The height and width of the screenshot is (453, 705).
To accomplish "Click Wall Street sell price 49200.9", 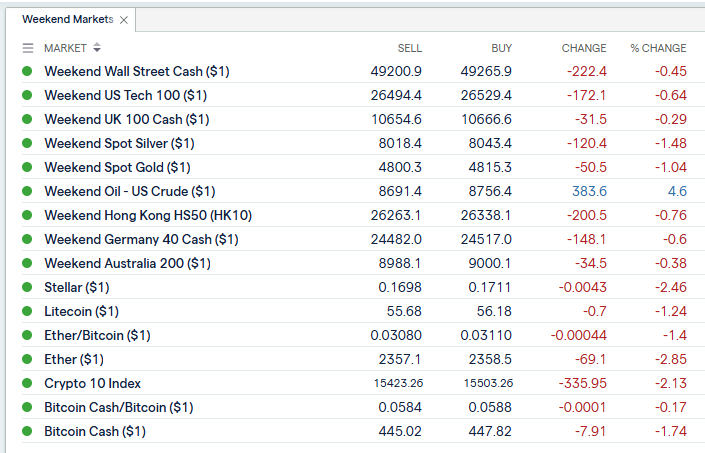I will (x=396, y=71).
